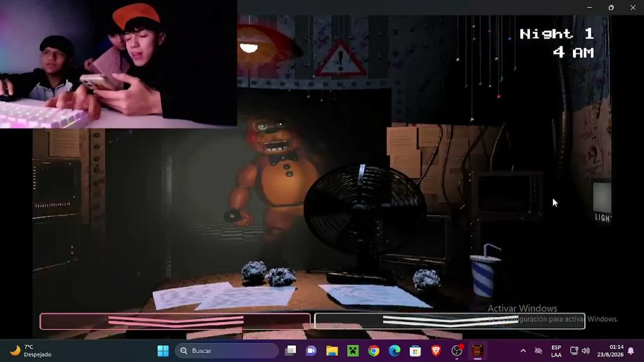
Task: Open the Windows Start menu
Action: click(x=163, y=351)
